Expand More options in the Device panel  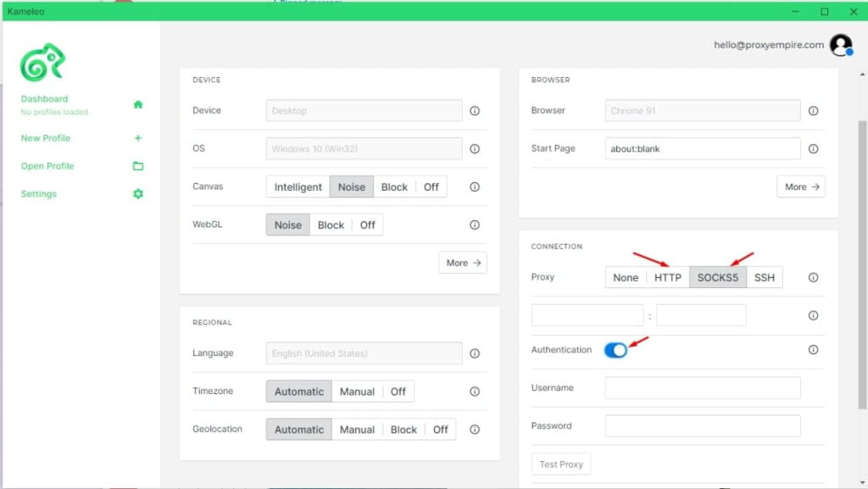click(x=463, y=263)
